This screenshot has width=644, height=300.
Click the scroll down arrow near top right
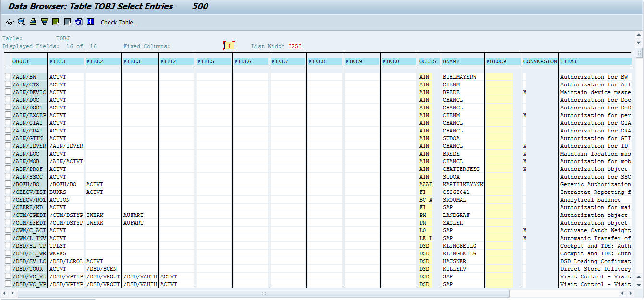point(639,42)
